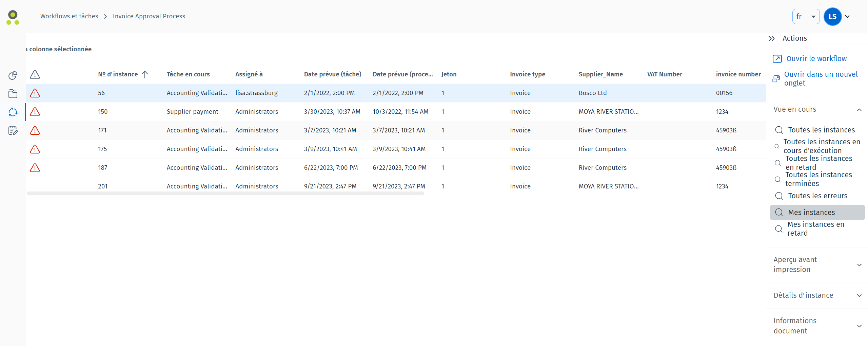Click the lisa.strassburg assignee cell
Viewport: 868px width, 346px height.
pyautogui.click(x=256, y=93)
